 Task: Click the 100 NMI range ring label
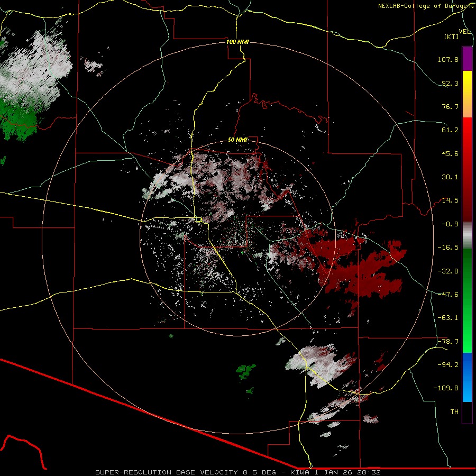pos(237,42)
